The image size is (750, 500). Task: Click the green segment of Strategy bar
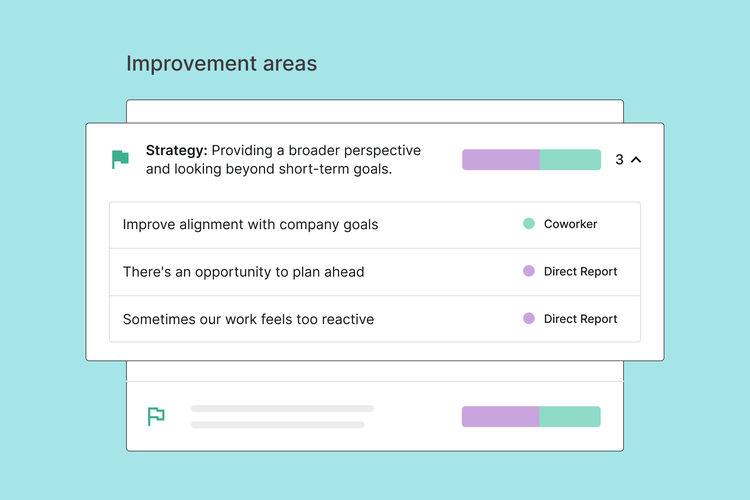[570, 160]
